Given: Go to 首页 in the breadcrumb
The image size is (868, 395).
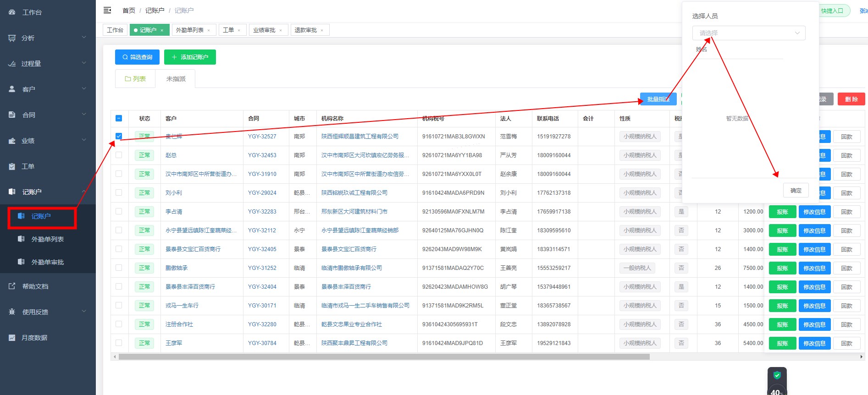Looking at the screenshot, I should [129, 11].
